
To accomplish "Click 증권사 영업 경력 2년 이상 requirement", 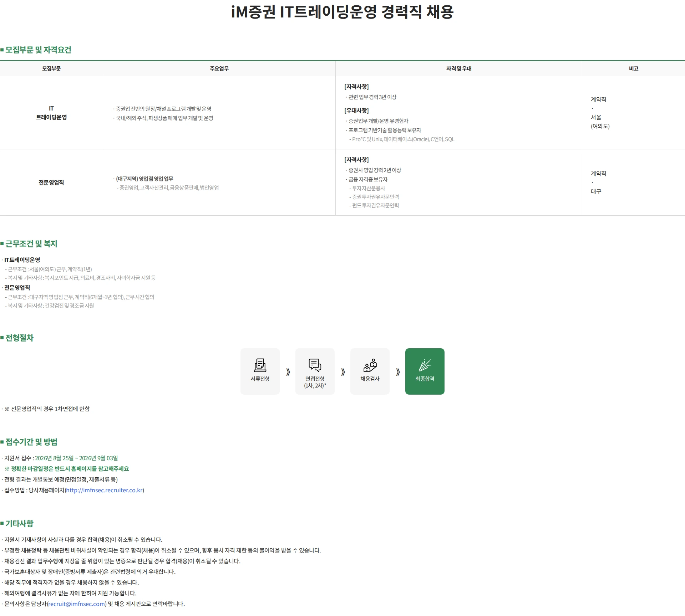I will (375, 170).
